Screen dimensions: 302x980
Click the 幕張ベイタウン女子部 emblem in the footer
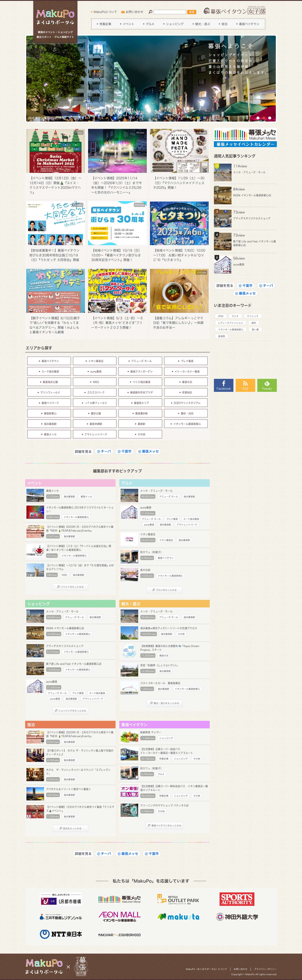[81, 966]
